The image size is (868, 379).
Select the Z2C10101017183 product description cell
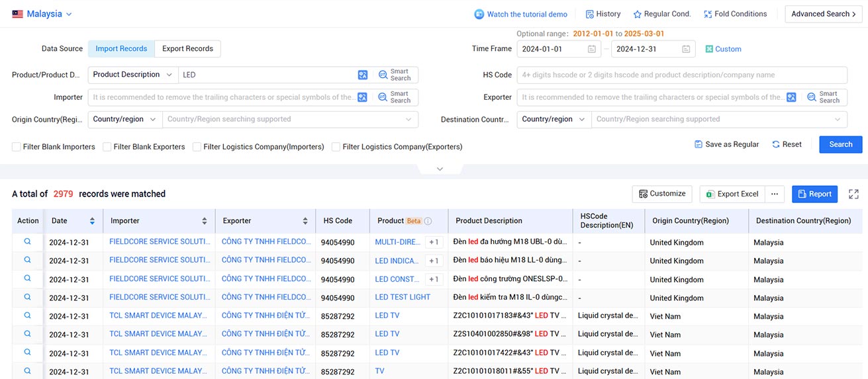pyautogui.click(x=510, y=316)
